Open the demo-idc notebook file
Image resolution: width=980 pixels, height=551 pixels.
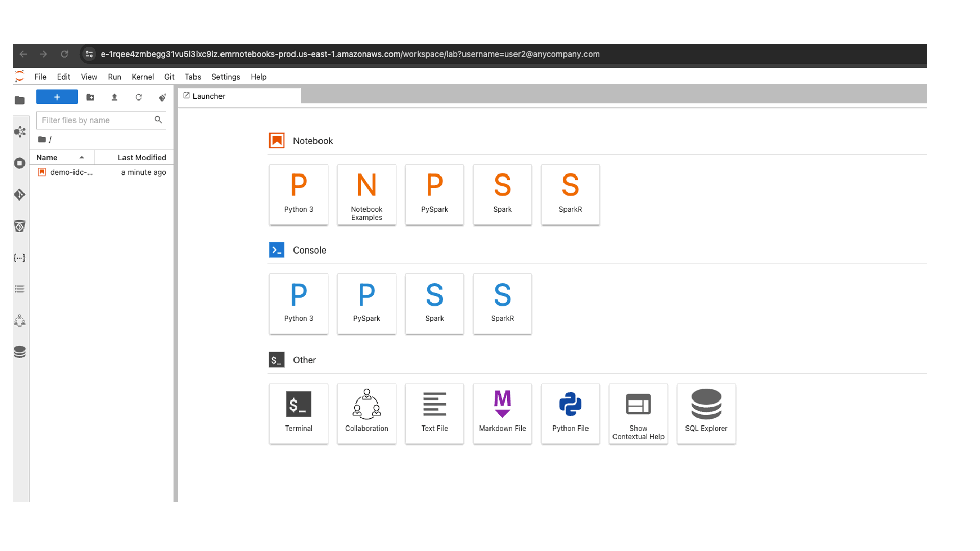(71, 172)
